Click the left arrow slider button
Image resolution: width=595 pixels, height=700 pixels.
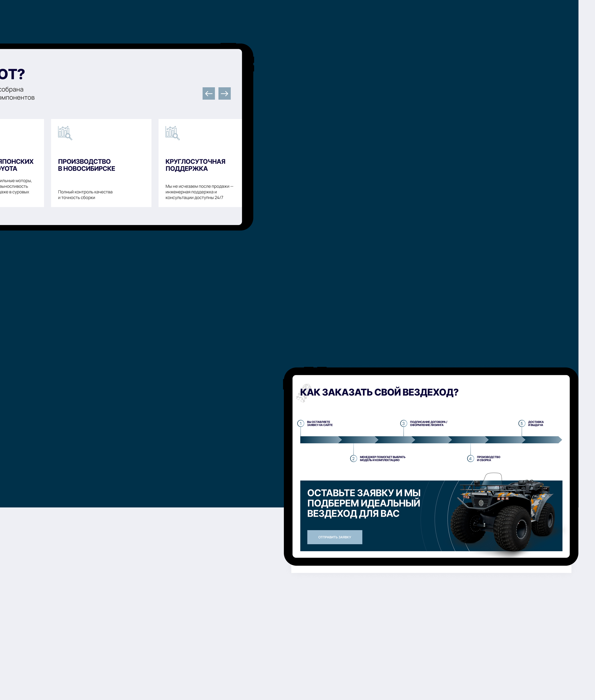208,93
